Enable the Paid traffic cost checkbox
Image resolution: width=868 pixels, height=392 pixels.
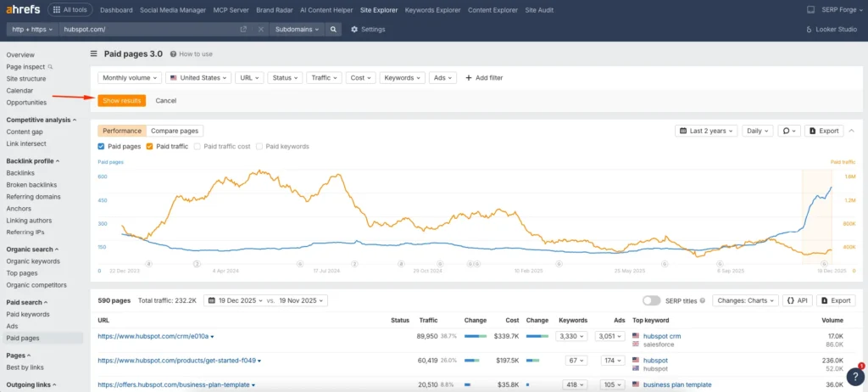pyautogui.click(x=198, y=147)
